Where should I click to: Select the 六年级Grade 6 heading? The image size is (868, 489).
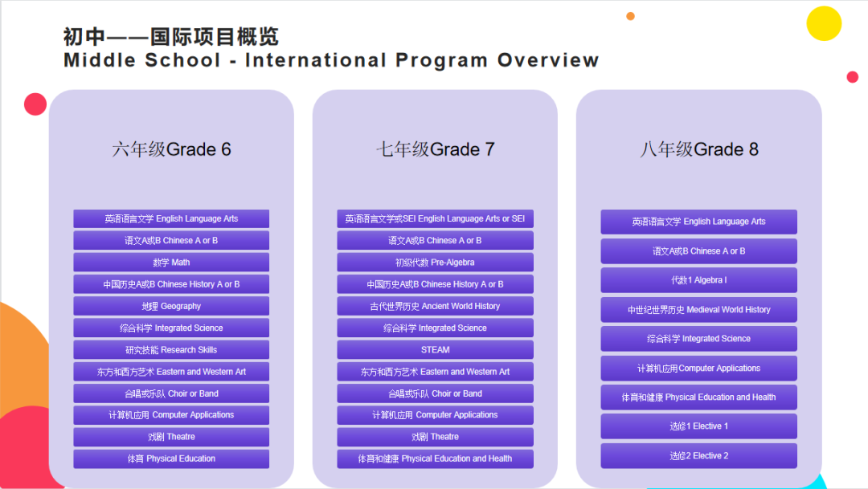[x=172, y=149]
